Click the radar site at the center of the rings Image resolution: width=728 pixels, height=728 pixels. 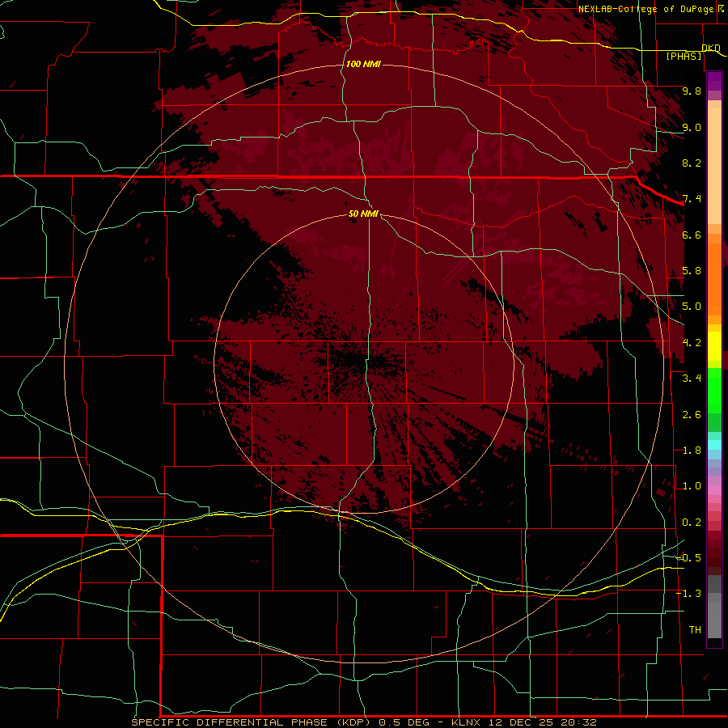pos(365,363)
